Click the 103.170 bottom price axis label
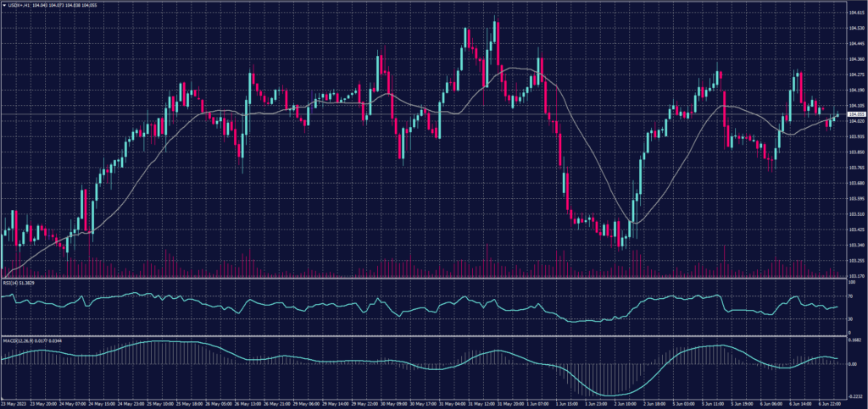Image resolution: width=868 pixels, height=409 pixels. coord(856,276)
